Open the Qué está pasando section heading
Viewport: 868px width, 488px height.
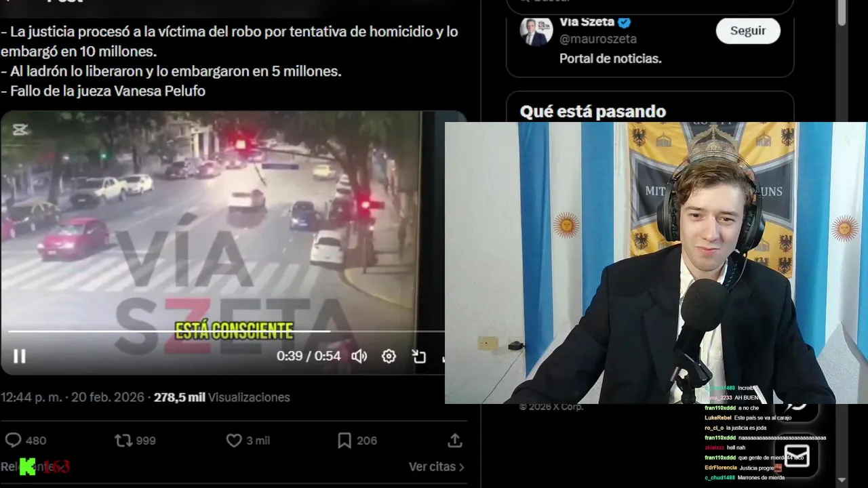click(x=593, y=111)
